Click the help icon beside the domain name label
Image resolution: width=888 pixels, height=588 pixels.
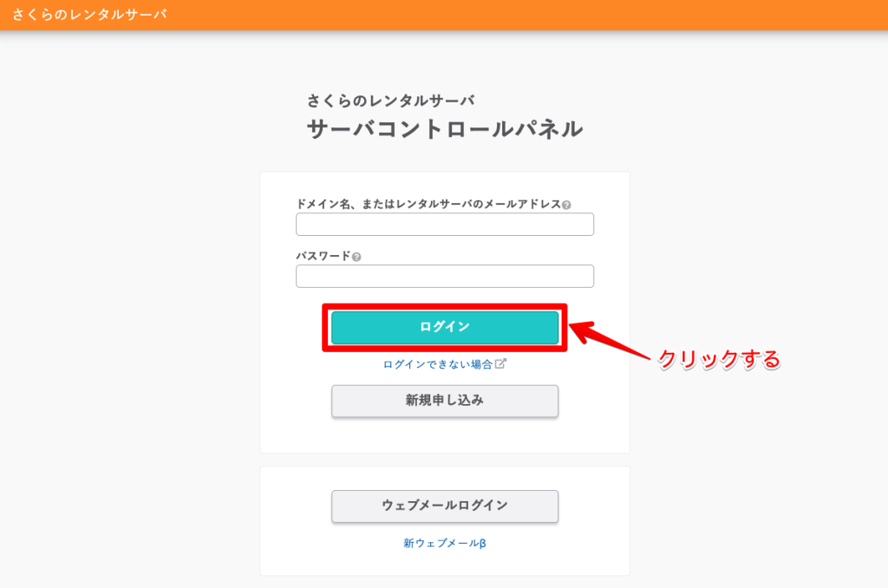click(566, 205)
